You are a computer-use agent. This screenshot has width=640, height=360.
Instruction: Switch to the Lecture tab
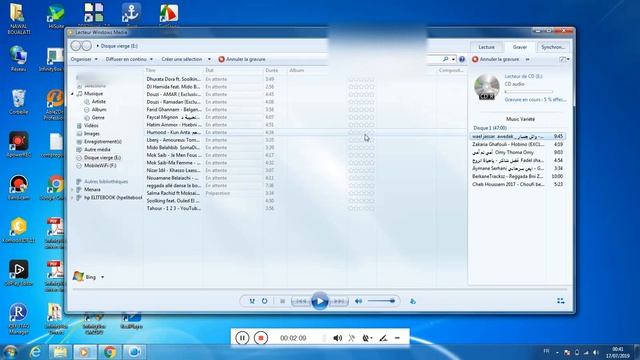point(487,47)
